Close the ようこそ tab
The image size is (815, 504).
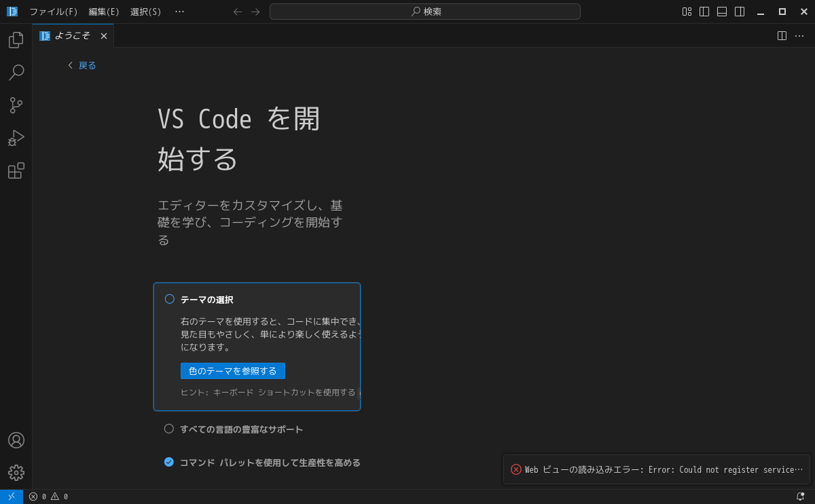pyautogui.click(x=104, y=36)
